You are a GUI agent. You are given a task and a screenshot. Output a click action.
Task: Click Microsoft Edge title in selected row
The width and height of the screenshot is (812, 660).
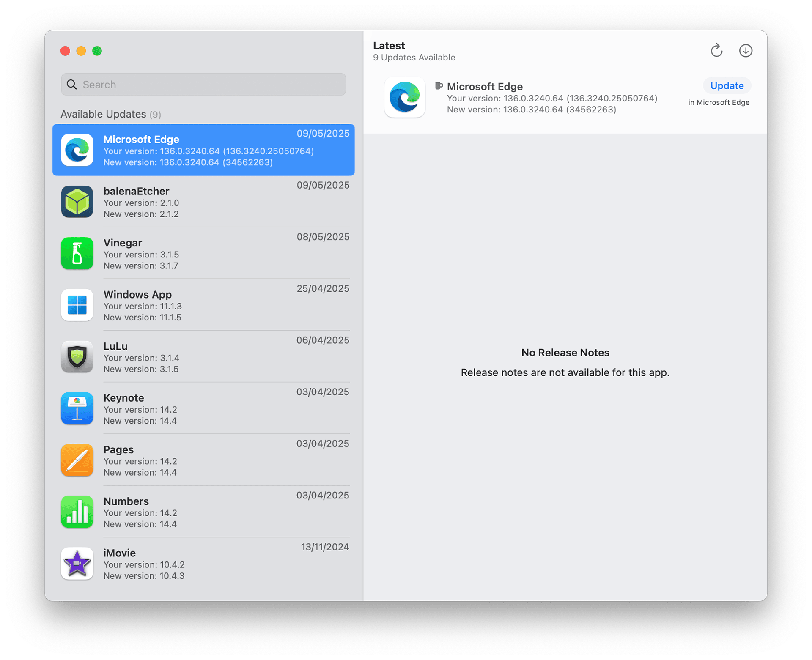pos(141,140)
